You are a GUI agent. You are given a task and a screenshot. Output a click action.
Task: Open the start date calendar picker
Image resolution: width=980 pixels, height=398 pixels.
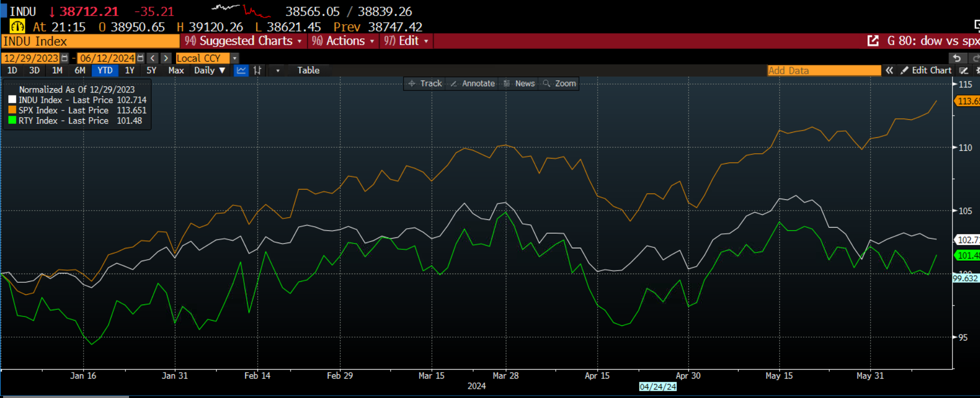[65, 58]
